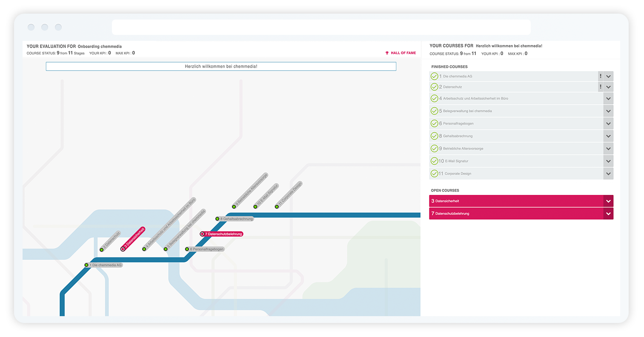
Task: Expand the 'Datenschutz' finished course
Action: 608,87
